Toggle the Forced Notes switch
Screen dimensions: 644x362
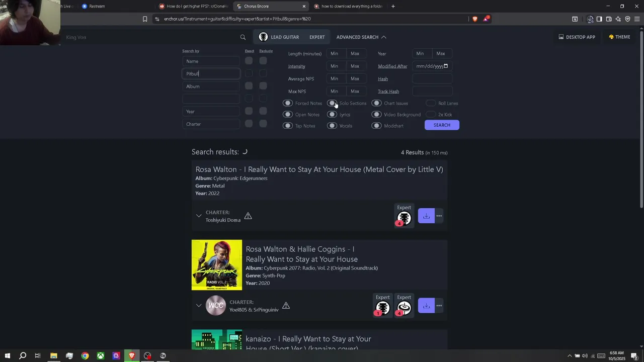tap(288, 103)
